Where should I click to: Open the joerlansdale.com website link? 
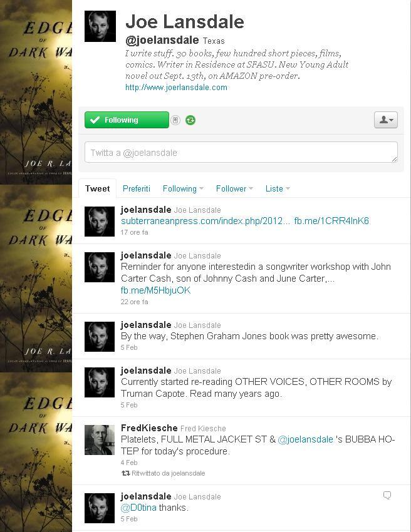(176, 87)
